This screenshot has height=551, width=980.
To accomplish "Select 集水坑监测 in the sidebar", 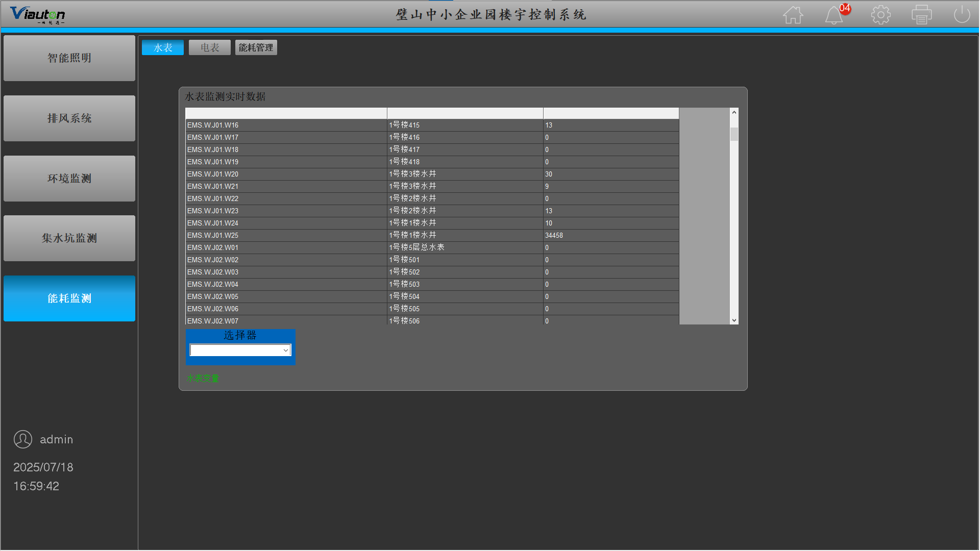I will (x=69, y=238).
